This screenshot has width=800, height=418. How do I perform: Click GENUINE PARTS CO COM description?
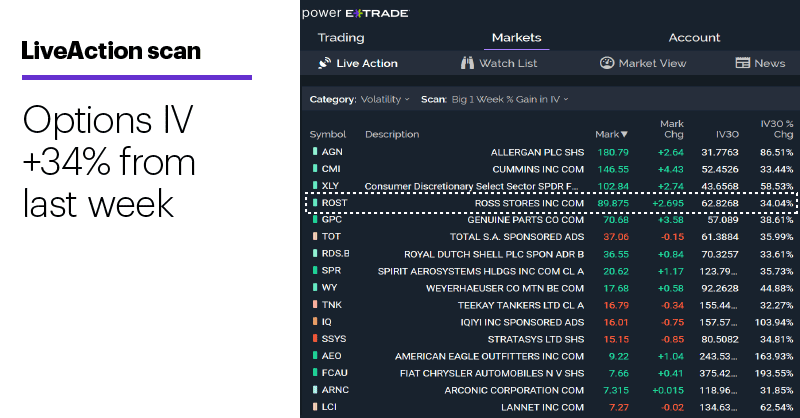tap(526, 220)
